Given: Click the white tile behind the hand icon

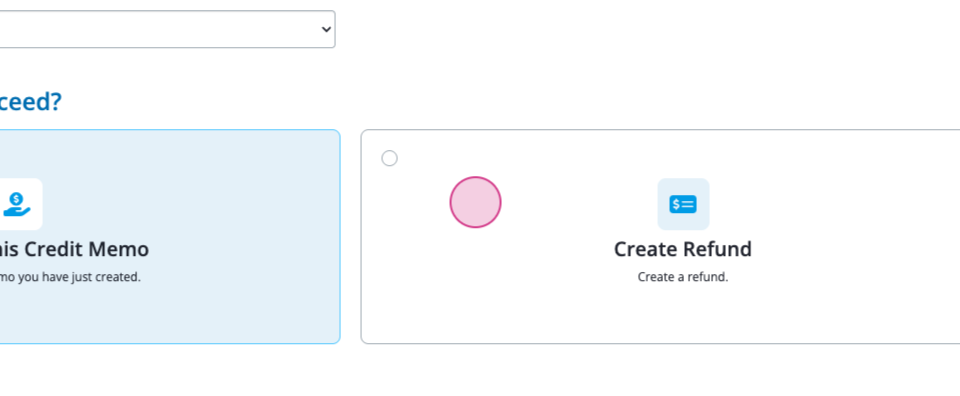Looking at the screenshot, I should pos(21,204).
